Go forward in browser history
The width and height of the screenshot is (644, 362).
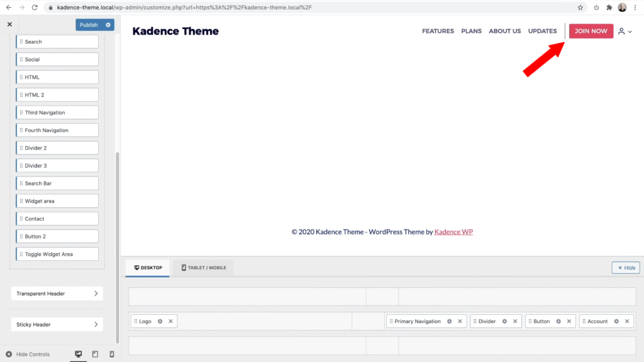pos(22,8)
